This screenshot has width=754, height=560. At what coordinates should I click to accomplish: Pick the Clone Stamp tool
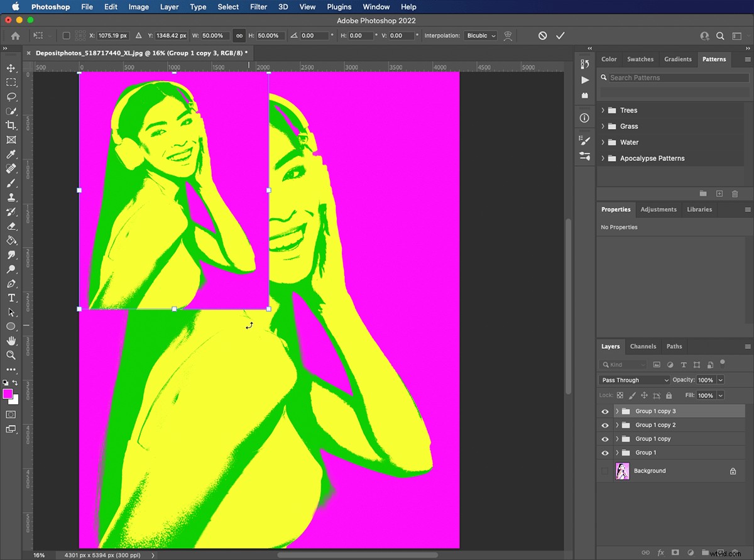11,197
